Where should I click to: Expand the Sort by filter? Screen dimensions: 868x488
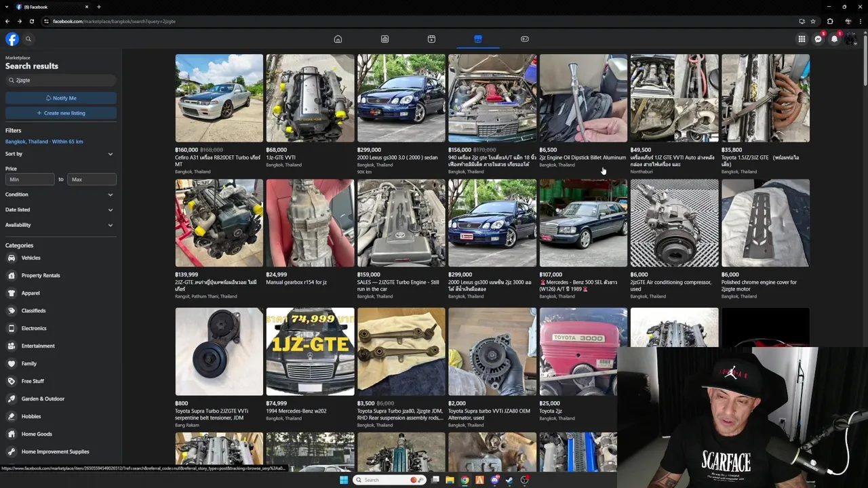point(60,154)
